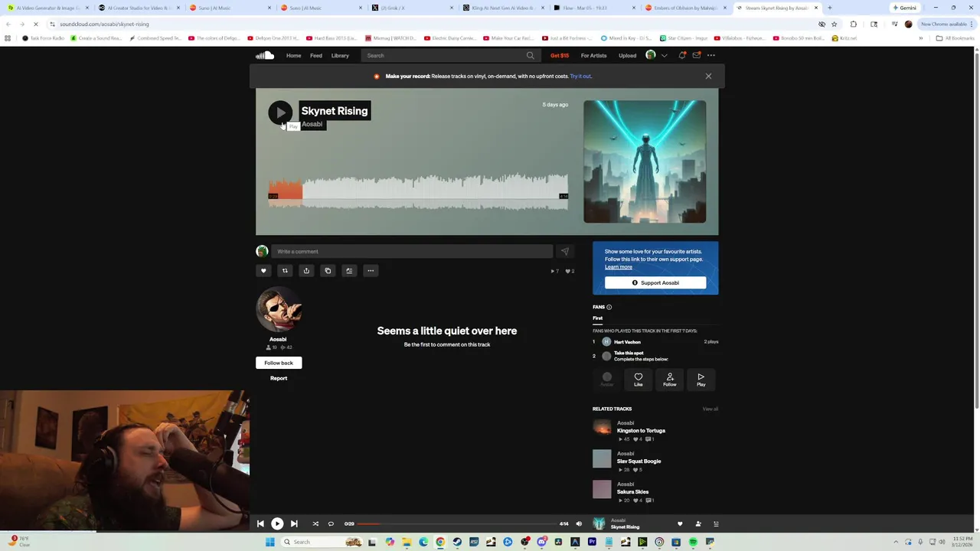
Task: Open the messages envelope in the header
Action: tap(696, 55)
